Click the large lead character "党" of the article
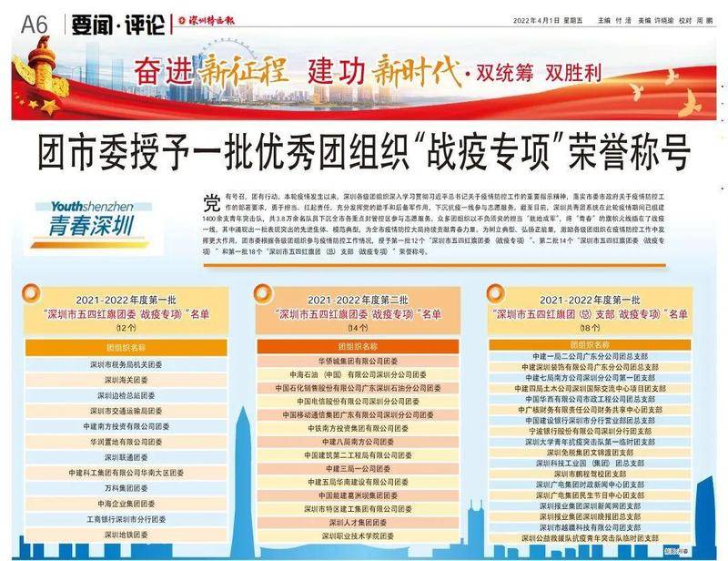Screen dimensions: 728x561 [x=211, y=203]
